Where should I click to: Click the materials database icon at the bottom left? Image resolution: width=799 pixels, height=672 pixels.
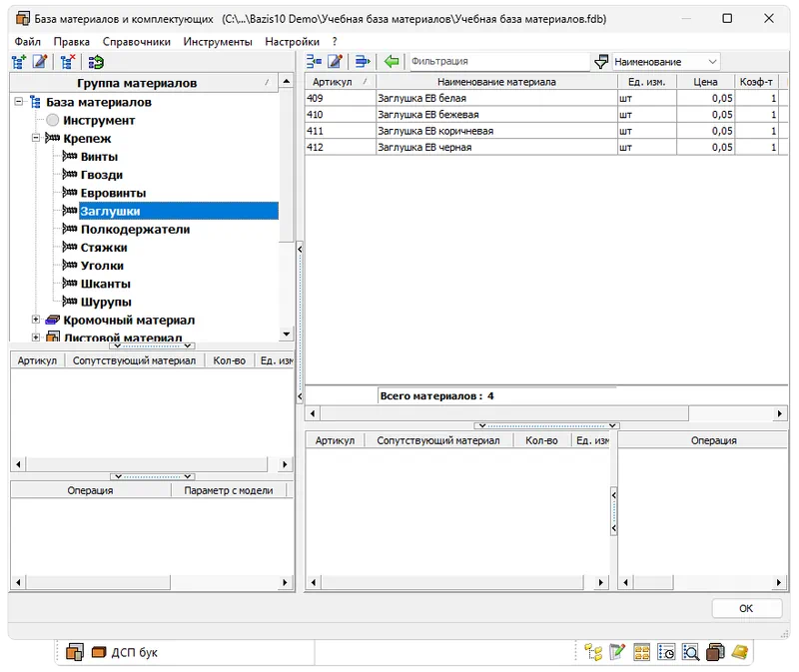[74, 652]
